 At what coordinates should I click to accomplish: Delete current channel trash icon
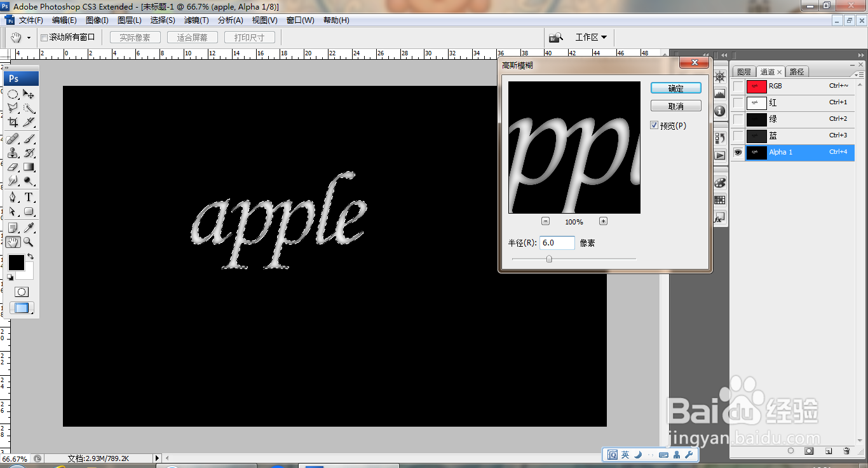[x=846, y=451]
